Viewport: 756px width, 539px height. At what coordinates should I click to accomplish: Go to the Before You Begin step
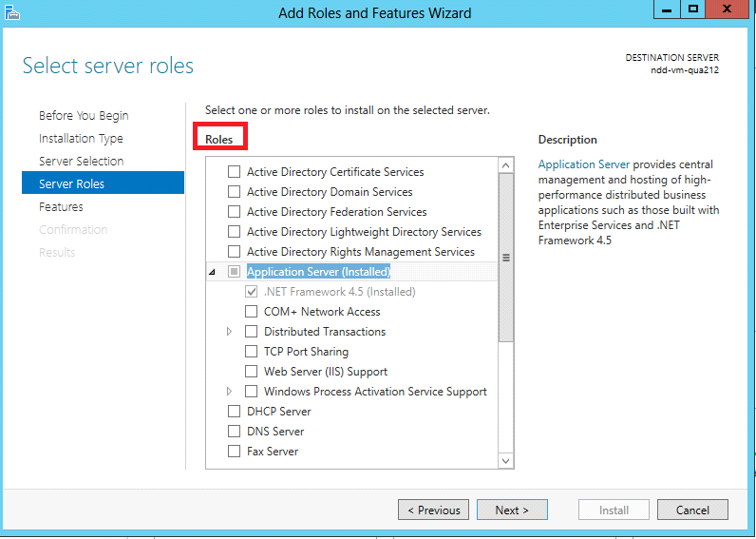(84, 115)
